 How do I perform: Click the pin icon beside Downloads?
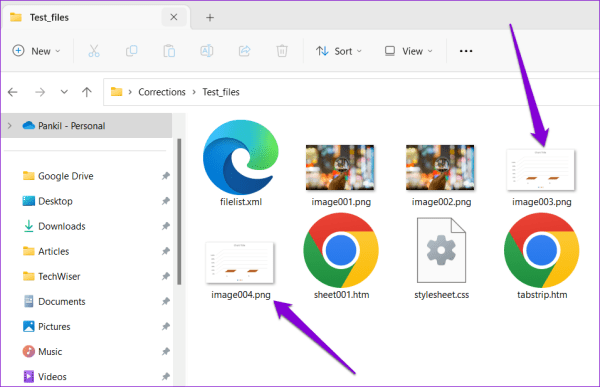click(165, 226)
